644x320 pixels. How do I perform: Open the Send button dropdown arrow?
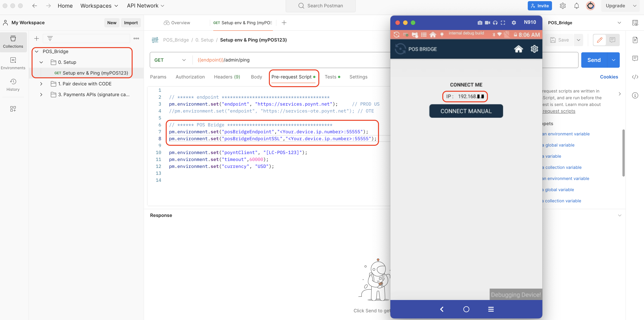614,60
